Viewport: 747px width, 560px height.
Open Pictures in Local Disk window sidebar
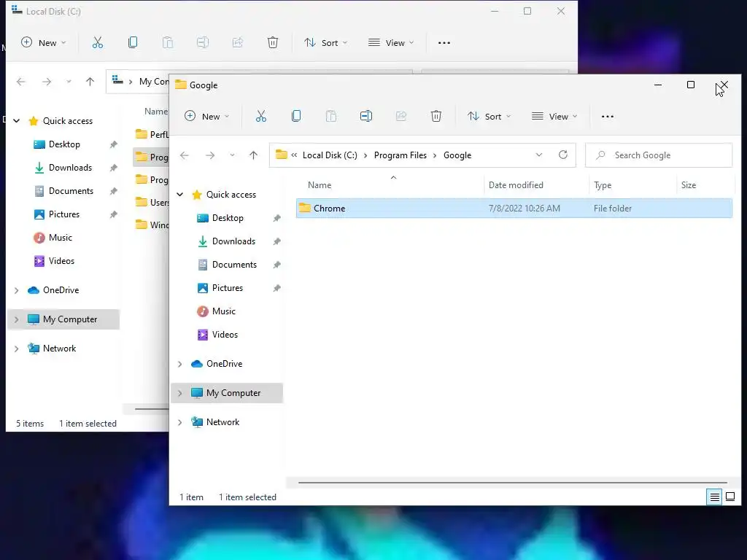pos(64,214)
